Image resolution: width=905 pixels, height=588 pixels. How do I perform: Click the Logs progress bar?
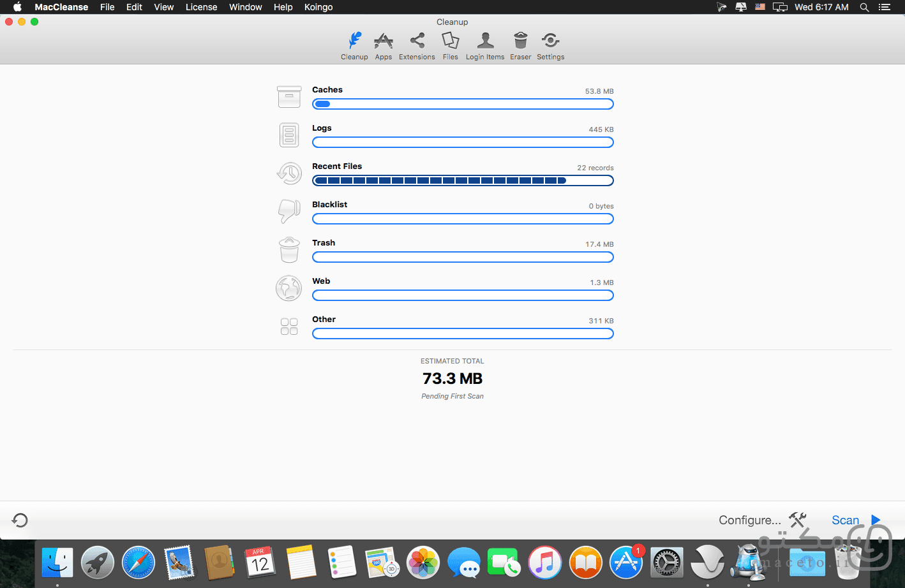coord(463,142)
